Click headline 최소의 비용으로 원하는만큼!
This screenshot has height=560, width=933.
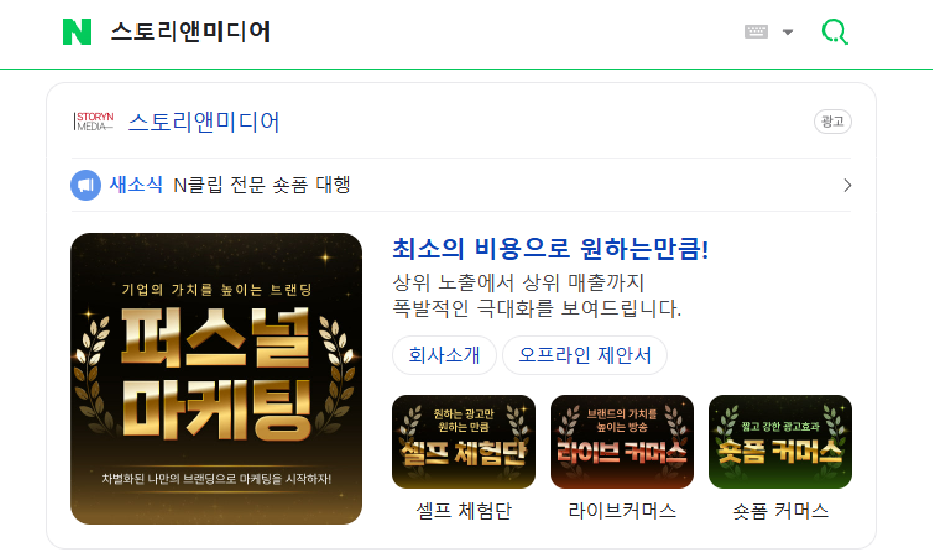[x=551, y=248]
